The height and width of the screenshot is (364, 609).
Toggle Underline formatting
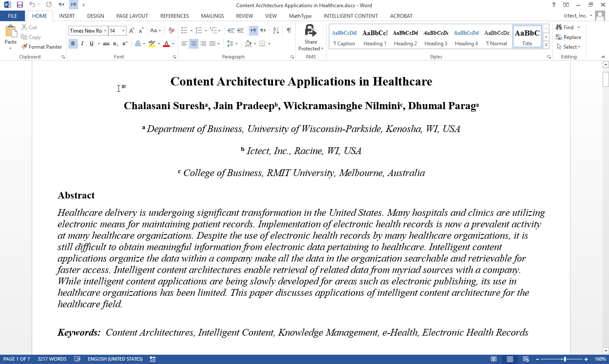pyautogui.click(x=91, y=44)
